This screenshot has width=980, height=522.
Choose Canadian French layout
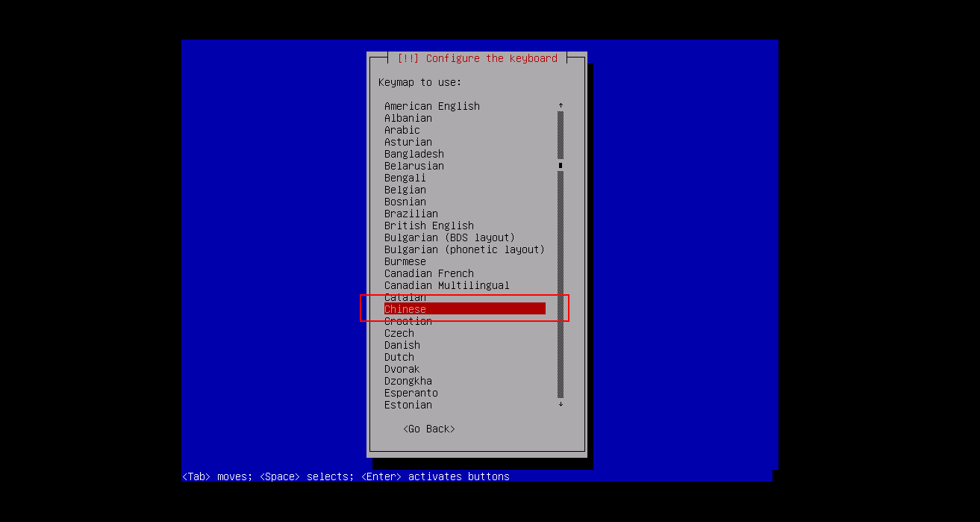[429, 273]
